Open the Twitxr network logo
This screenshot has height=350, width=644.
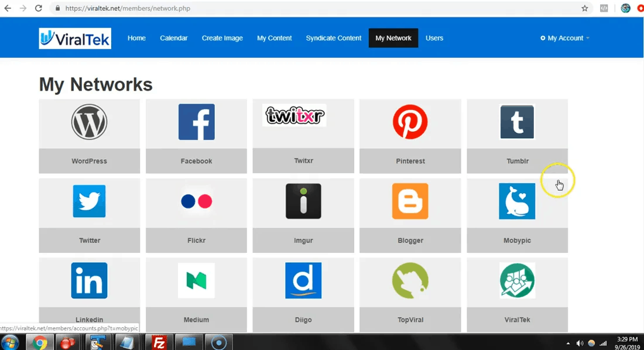(294, 115)
